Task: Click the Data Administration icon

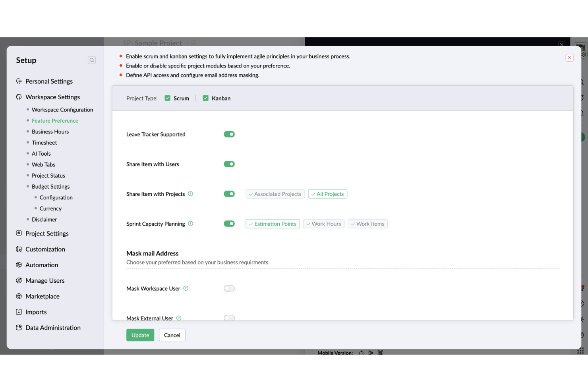Action: tap(19, 327)
